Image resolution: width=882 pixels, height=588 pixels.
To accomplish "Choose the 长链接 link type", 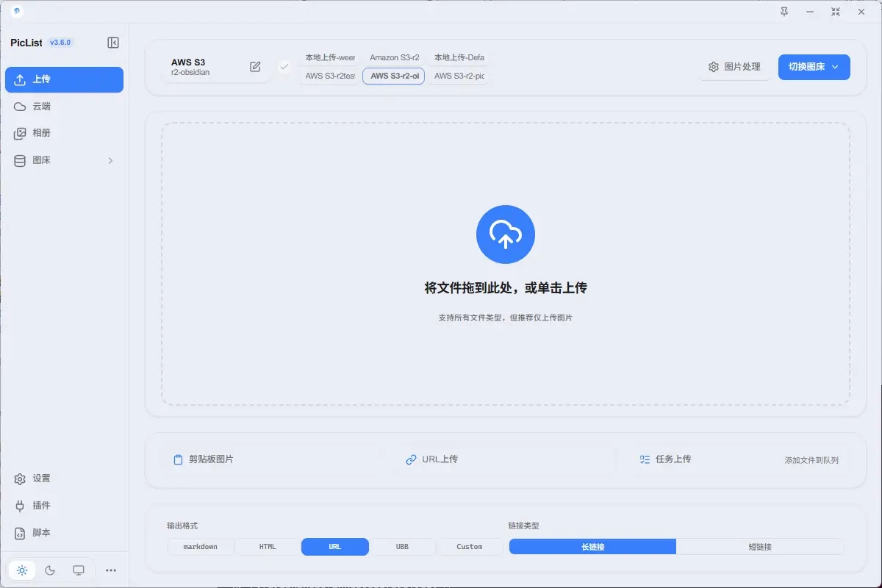I will pos(592,547).
